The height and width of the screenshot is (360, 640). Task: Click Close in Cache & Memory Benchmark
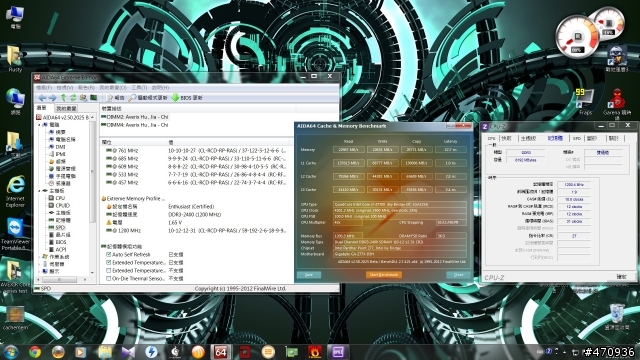pyautogui.click(x=458, y=275)
